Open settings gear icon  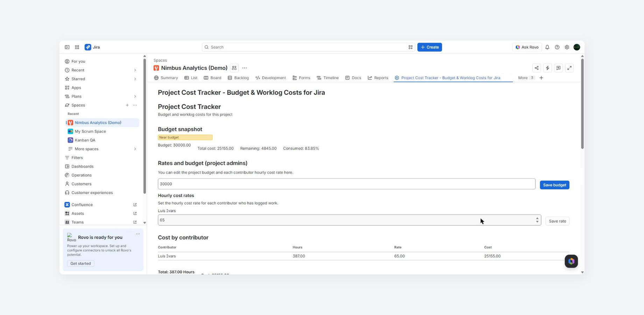567,47
